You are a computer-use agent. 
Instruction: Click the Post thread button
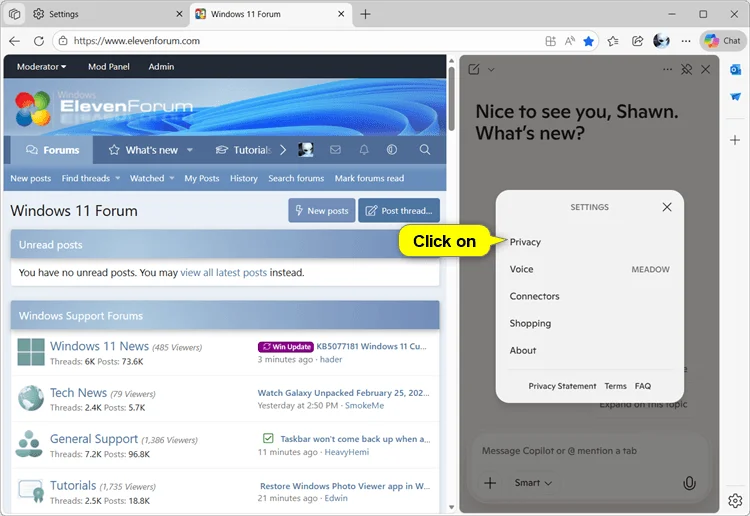click(x=399, y=210)
